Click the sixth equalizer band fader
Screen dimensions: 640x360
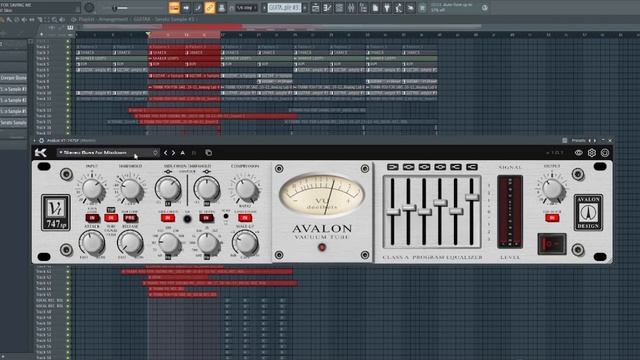click(x=472, y=197)
